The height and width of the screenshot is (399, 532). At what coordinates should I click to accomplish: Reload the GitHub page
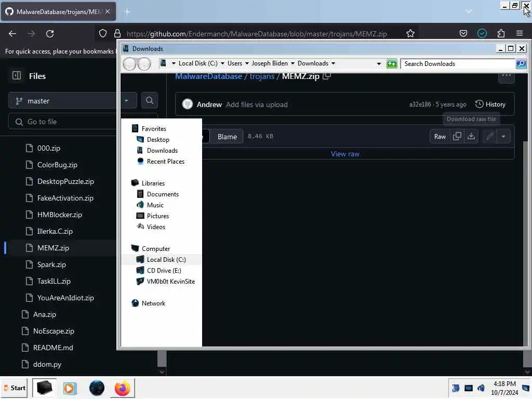[x=50, y=34]
